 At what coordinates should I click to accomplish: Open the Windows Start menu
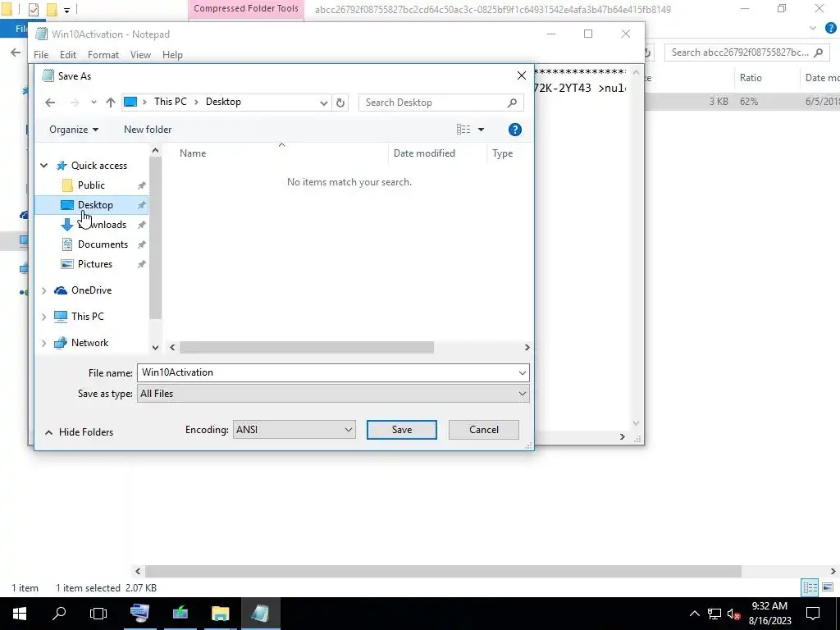20,614
